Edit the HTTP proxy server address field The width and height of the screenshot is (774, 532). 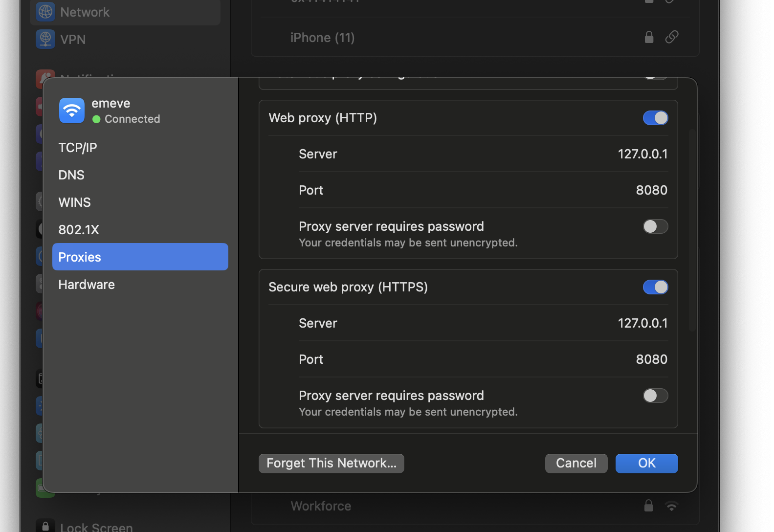tap(642, 154)
